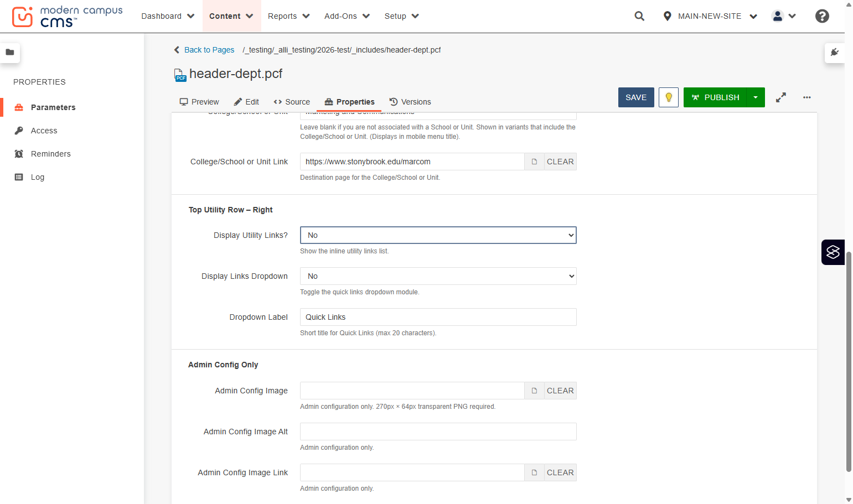853x504 pixels.
Task: Open the gadgets plug icon
Action: point(835,53)
